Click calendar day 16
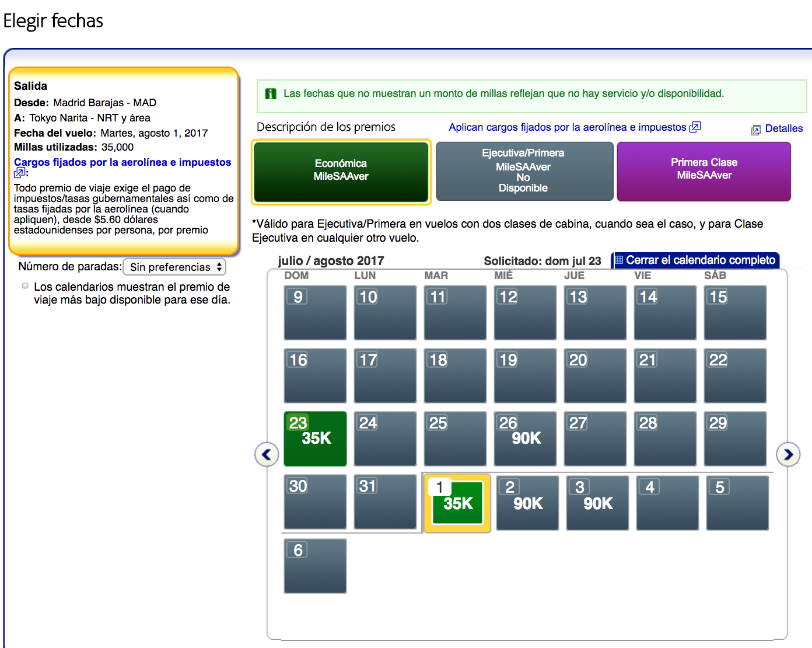Image resolution: width=812 pixels, height=648 pixels. (x=315, y=375)
